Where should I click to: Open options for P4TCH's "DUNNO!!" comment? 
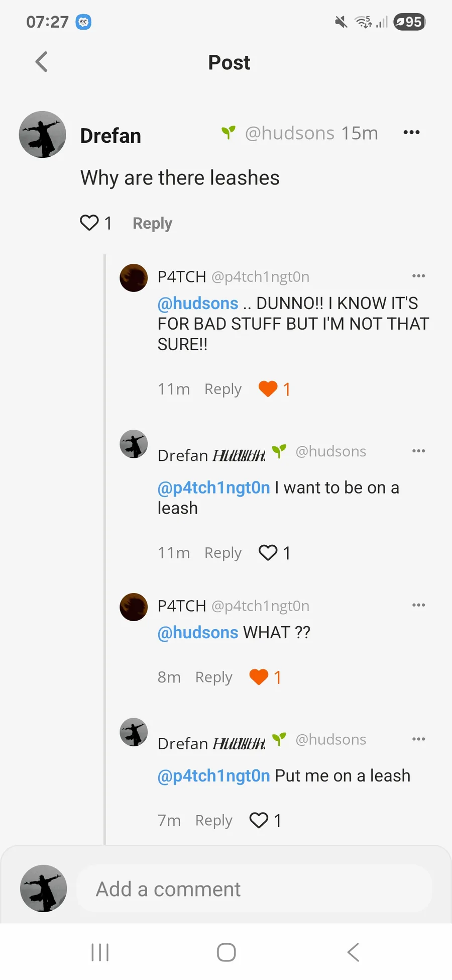click(x=418, y=276)
